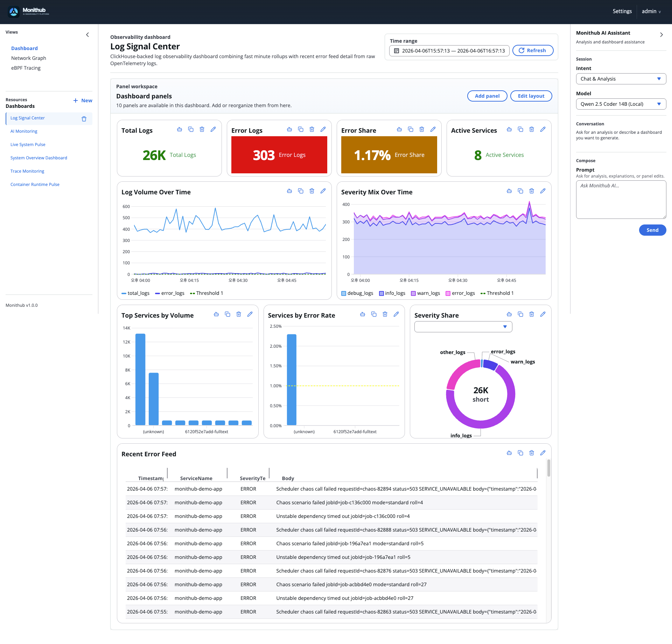Delete the Severity Mix Over Time panel
Image resolution: width=672 pixels, height=644 pixels.
point(532,191)
